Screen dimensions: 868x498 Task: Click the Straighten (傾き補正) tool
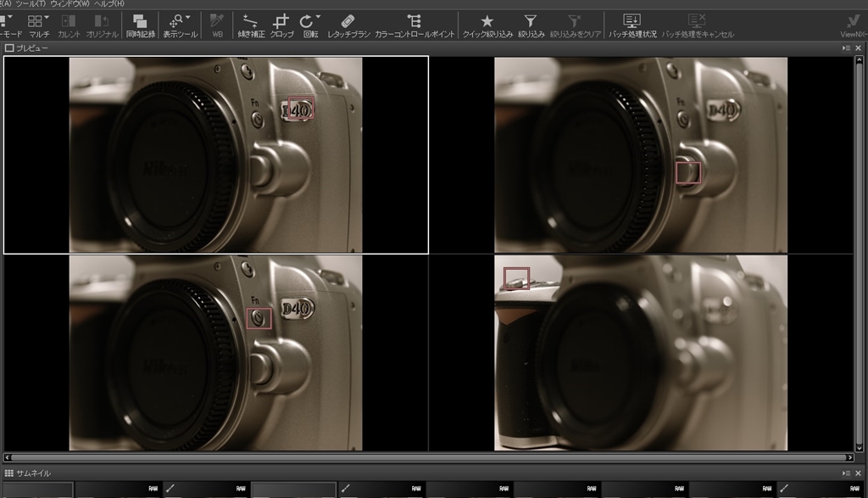(250, 24)
